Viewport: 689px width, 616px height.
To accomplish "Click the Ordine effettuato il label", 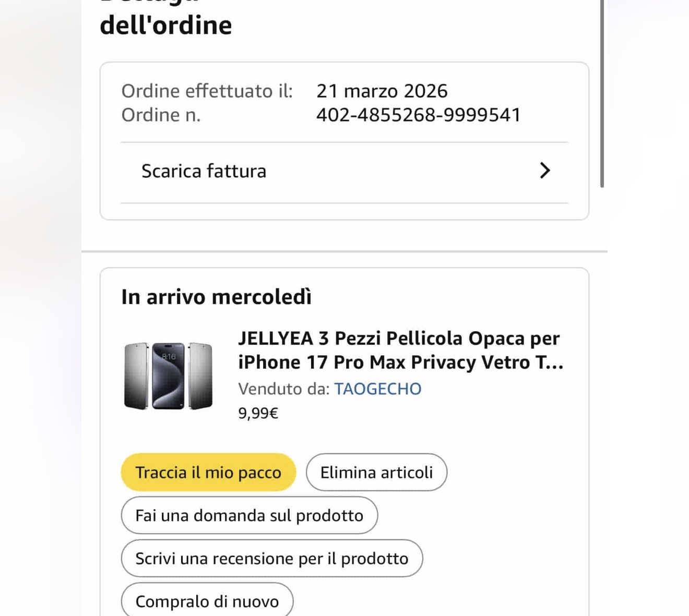I will tap(207, 91).
